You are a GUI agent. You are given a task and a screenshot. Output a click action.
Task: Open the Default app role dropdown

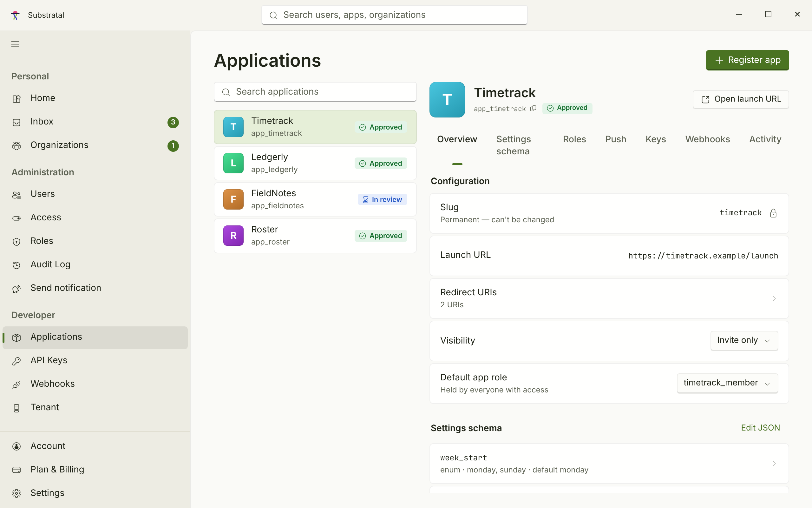pos(727,383)
